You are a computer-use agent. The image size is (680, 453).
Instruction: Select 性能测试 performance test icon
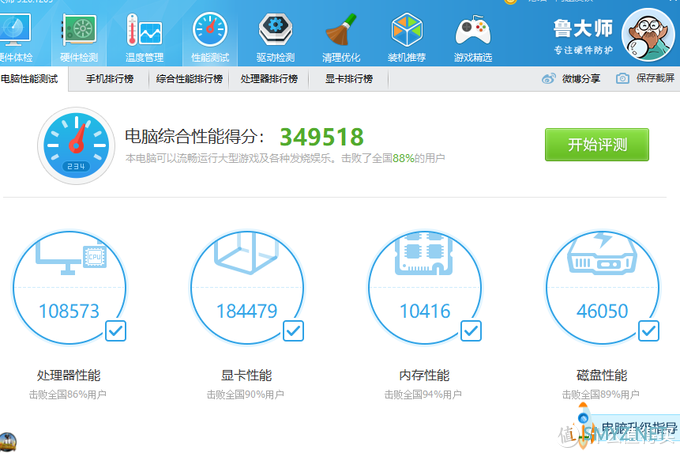pyautogui.click(x=210, y=29)
